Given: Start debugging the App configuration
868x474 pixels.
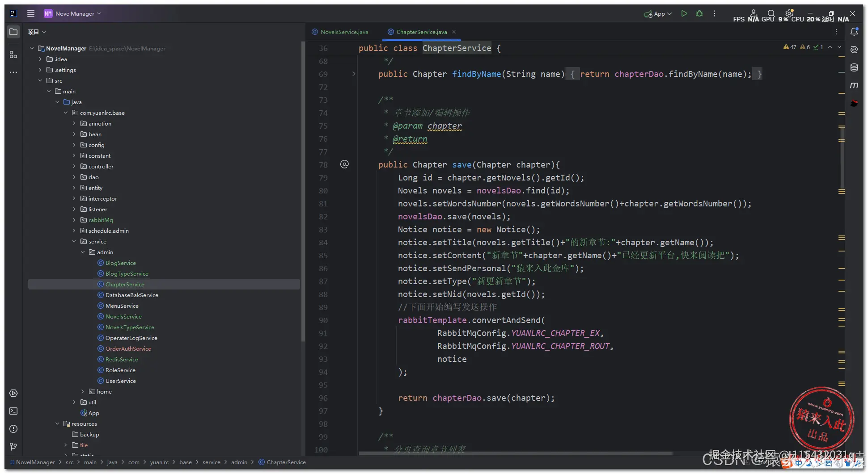Looking at the screenshot, I should click(699, 13).
